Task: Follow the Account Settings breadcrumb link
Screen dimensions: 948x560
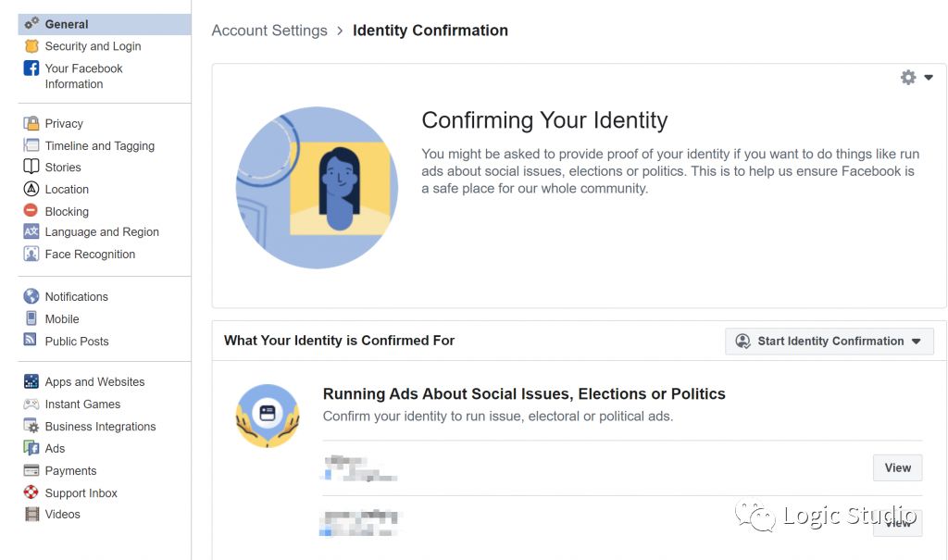Action: (x=269, y=31)
